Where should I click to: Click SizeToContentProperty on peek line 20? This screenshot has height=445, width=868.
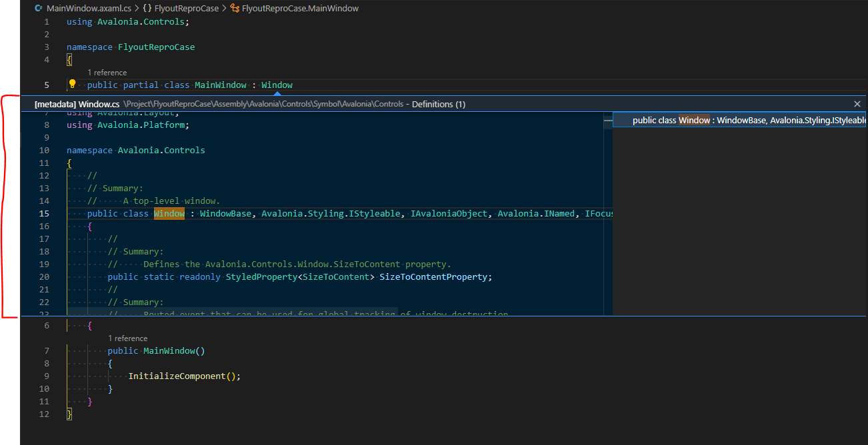pyautogui.click(x=433, y=276)
